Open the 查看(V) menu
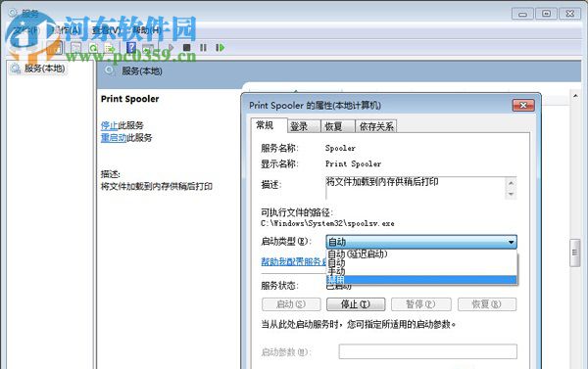588x369 pixels. pos(107,30)
